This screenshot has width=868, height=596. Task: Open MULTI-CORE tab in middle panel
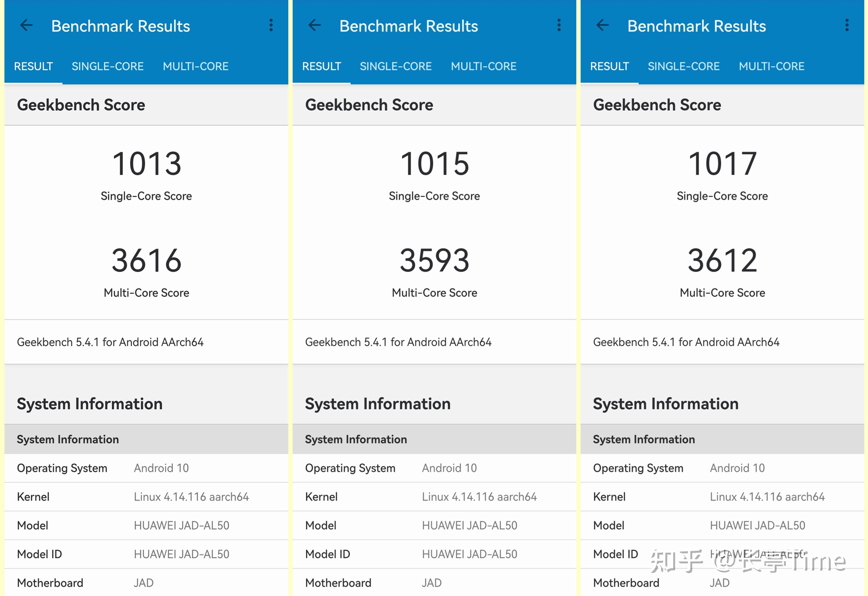pyautogui.click(x=483, y=67)
